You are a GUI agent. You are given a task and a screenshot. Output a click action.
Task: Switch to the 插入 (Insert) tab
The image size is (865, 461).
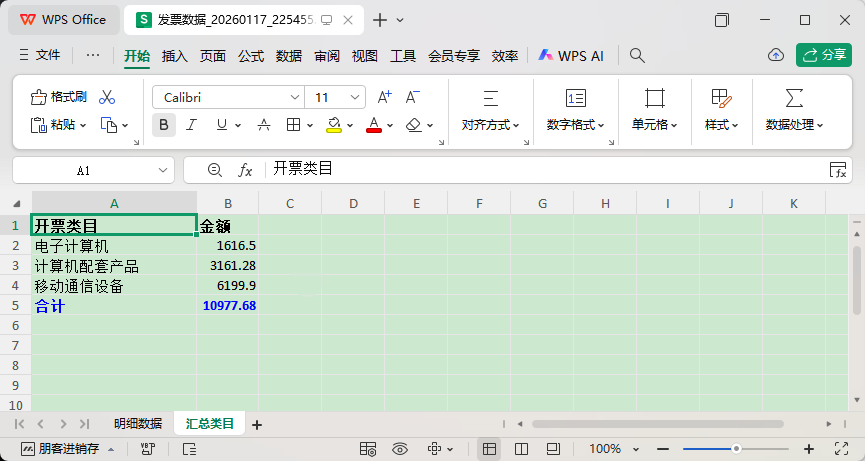(175, 56)
